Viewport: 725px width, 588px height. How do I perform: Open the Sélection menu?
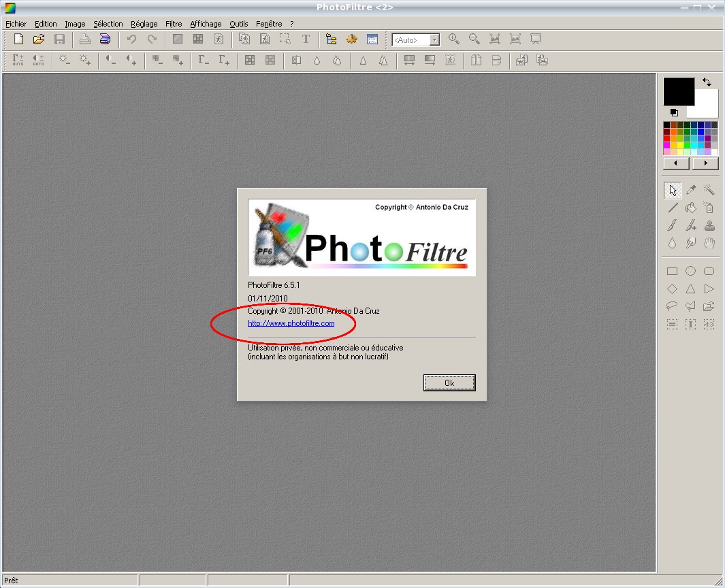pyautogui.click(x=108, y=24)
